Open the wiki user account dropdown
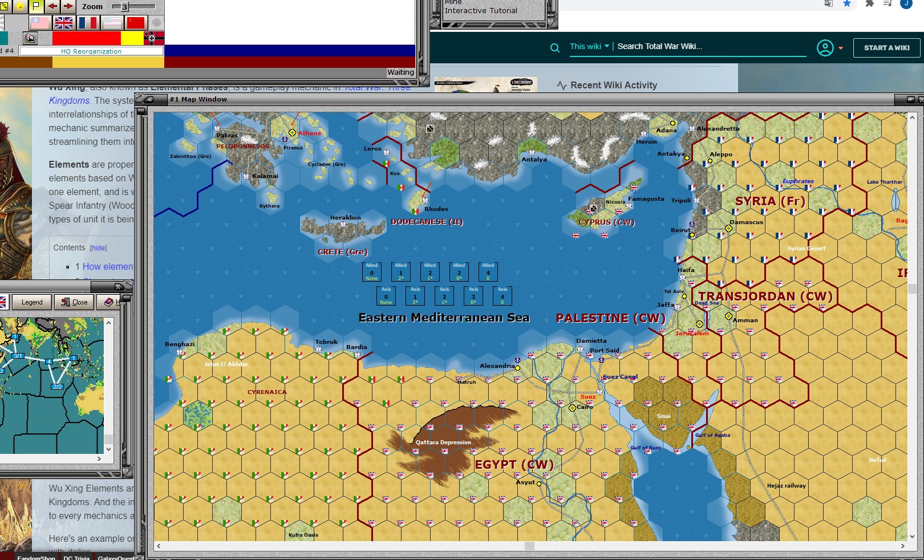 click(829, 48)
